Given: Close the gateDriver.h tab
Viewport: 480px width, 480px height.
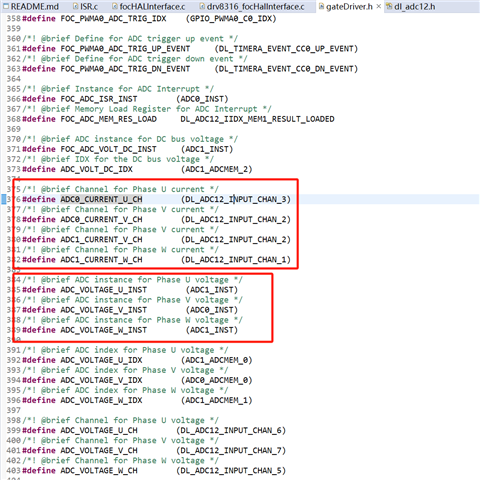Looking at the screenshot, I should pyautogui.click(x=379, y=6).
